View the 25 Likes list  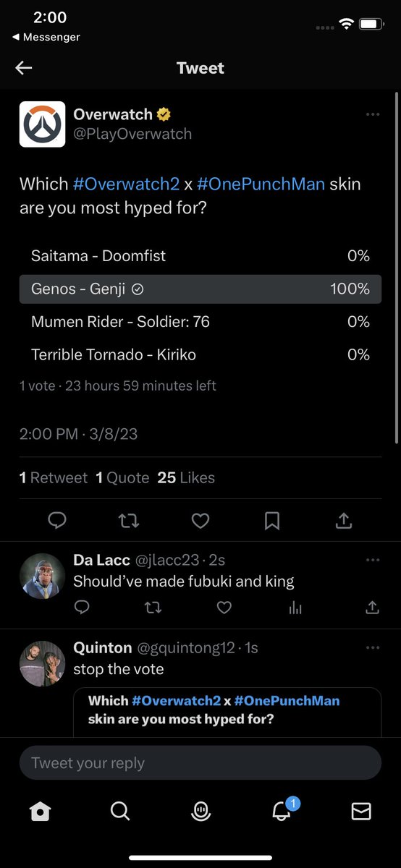pyautogui.click(x=186, y=477)
